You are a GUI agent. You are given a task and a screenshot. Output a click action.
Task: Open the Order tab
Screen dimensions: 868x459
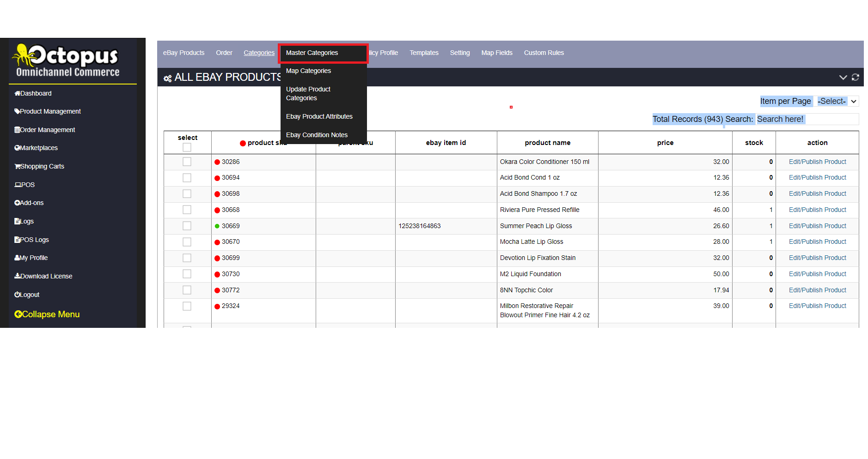[224, 53]
